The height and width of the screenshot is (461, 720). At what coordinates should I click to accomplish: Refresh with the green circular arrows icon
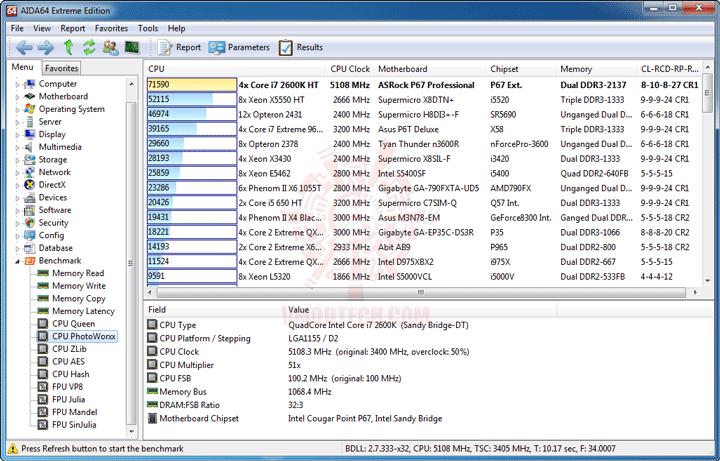pyautogui.click(x=89, y=47)
